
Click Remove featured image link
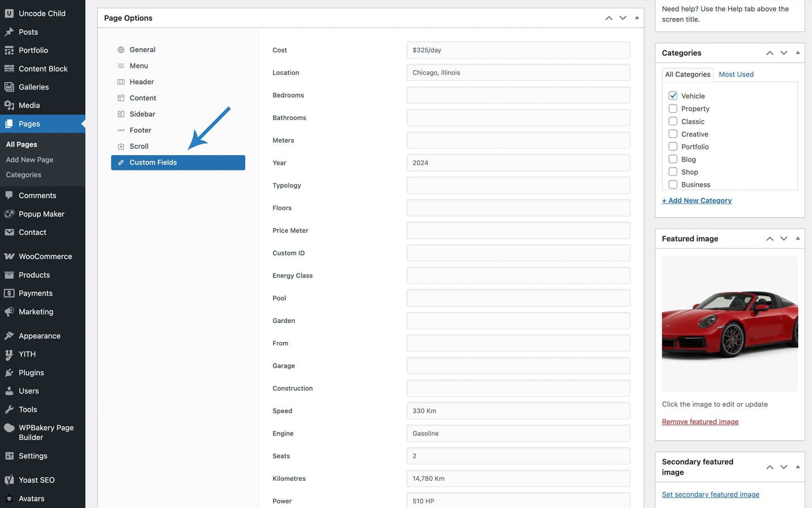pos(700,422)
